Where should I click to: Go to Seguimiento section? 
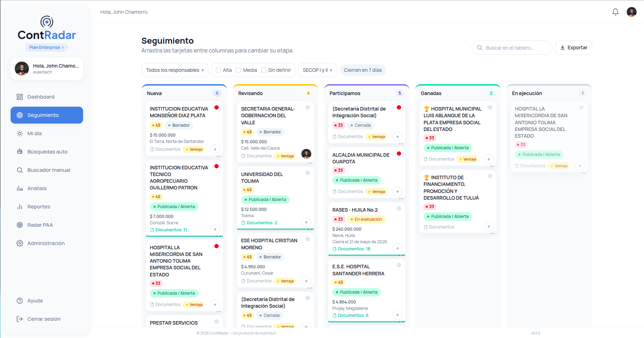click(47, 115)
